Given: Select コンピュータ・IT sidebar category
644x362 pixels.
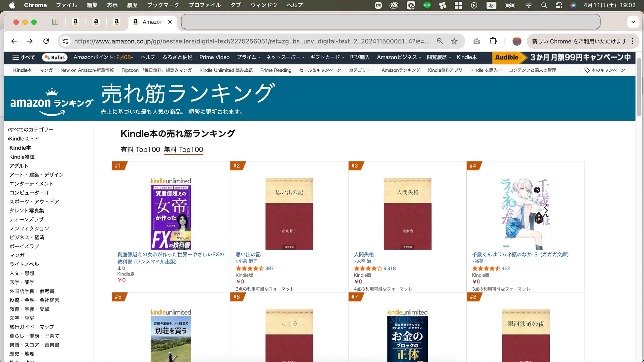Looking at the screenshot, I should 29,193.
